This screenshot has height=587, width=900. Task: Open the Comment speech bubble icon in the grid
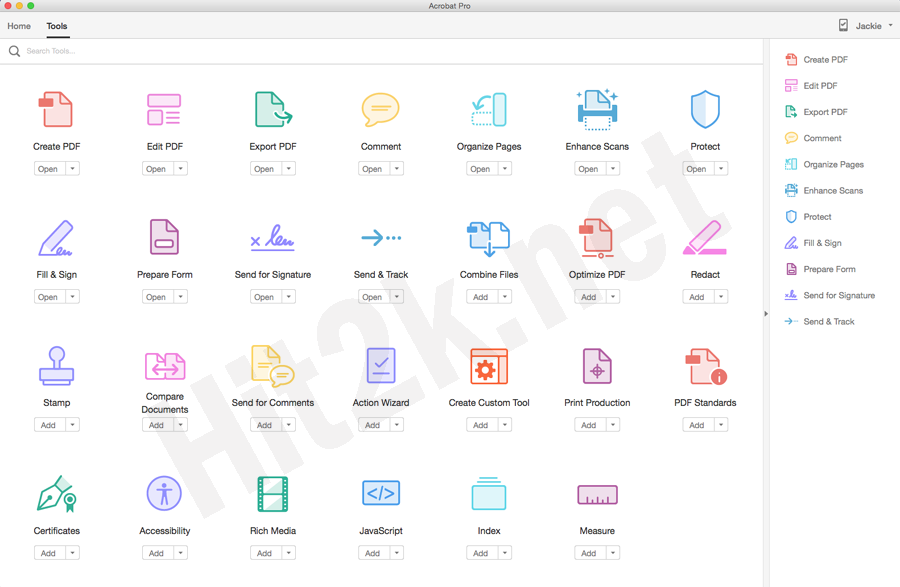(x=381, y=109)
